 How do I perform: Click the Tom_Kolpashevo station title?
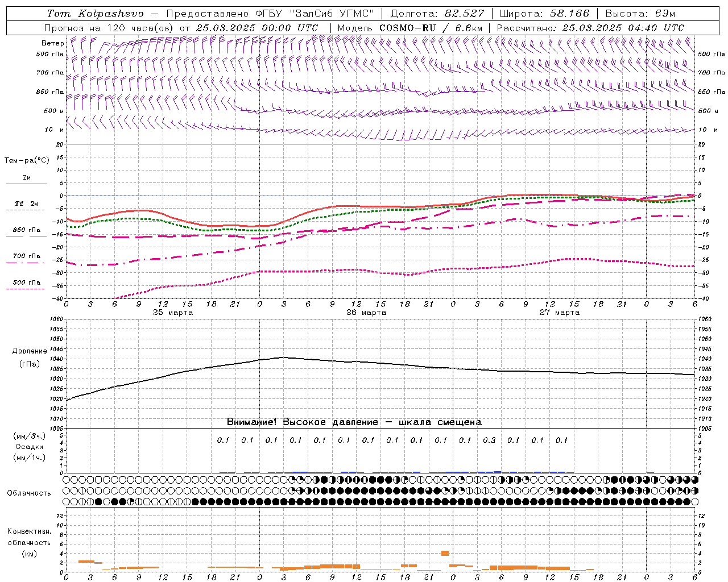point(95,14)
